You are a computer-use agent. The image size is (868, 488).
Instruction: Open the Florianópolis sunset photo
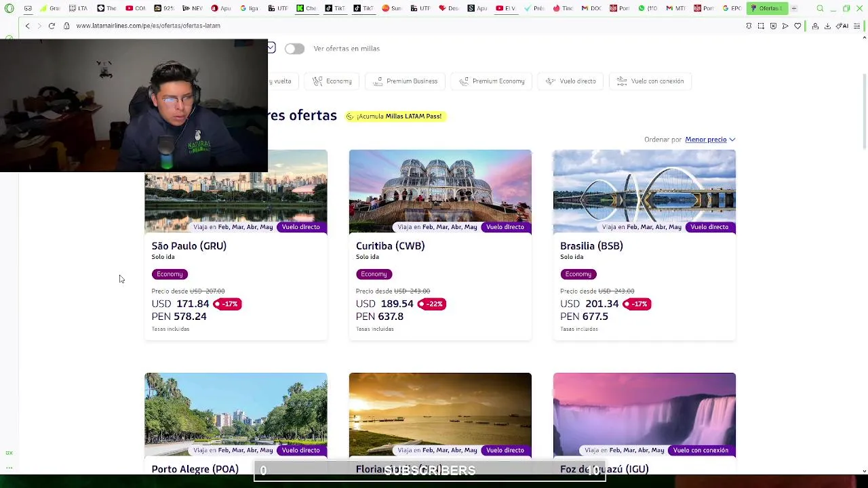tap(440, 415)
